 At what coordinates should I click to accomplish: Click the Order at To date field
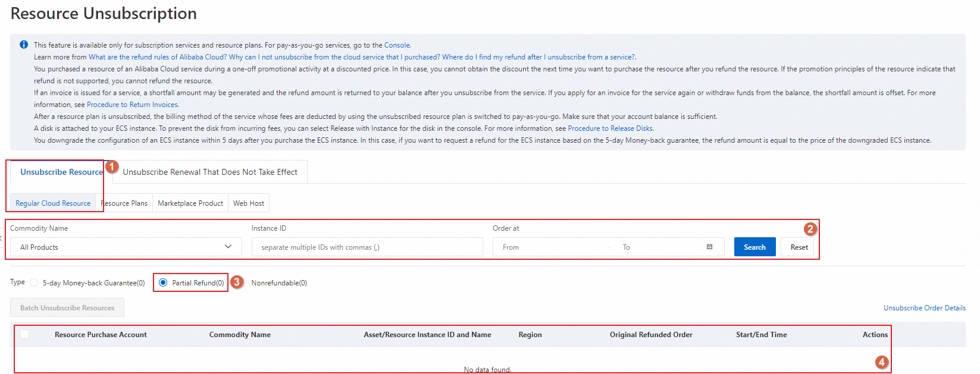tap(660, 247)
